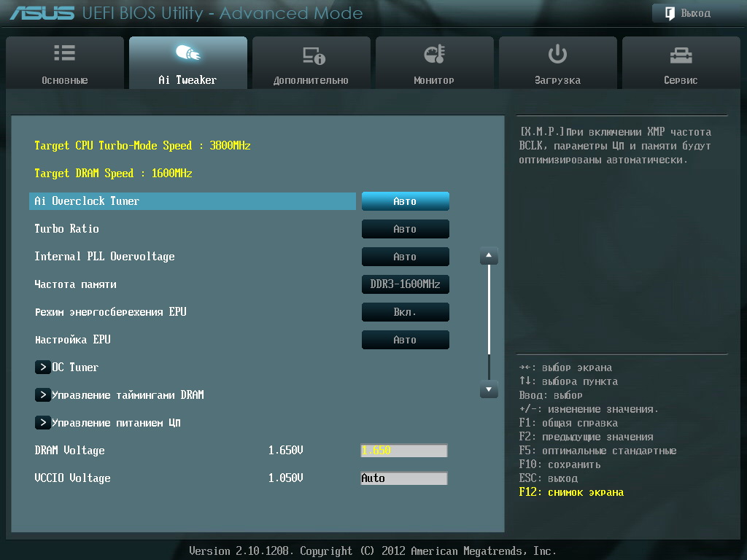Switch to Ai Tweaker tab label

(x=187, y=80)
